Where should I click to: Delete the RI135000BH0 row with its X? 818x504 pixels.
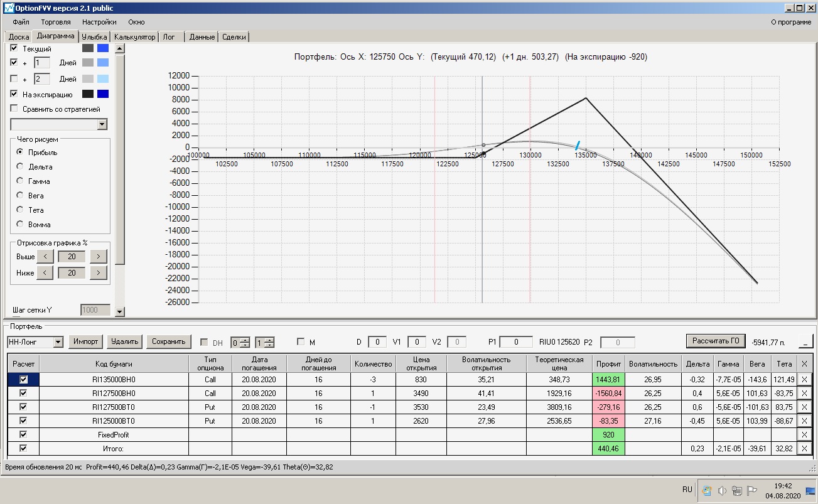[x=805, y=379]
